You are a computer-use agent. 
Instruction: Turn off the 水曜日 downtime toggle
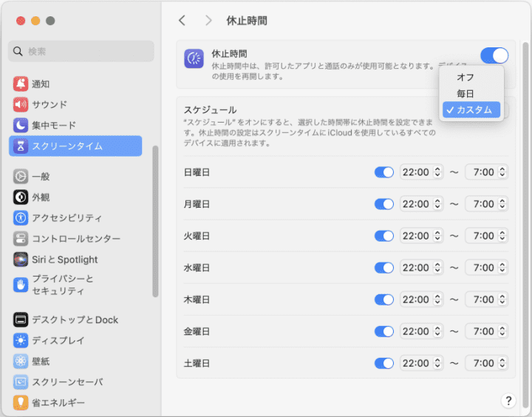point(384,268)
